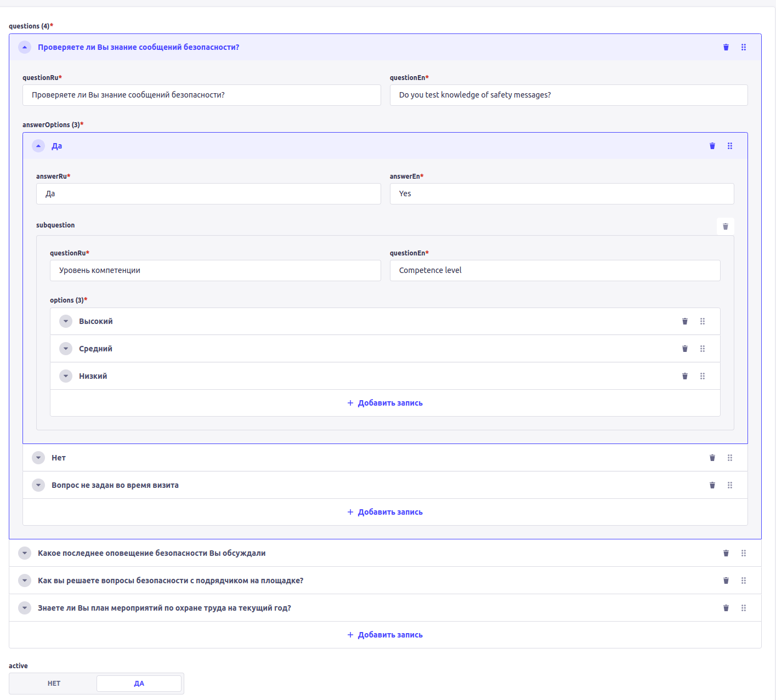Expand the 'Высокий' option

(66, 321)
